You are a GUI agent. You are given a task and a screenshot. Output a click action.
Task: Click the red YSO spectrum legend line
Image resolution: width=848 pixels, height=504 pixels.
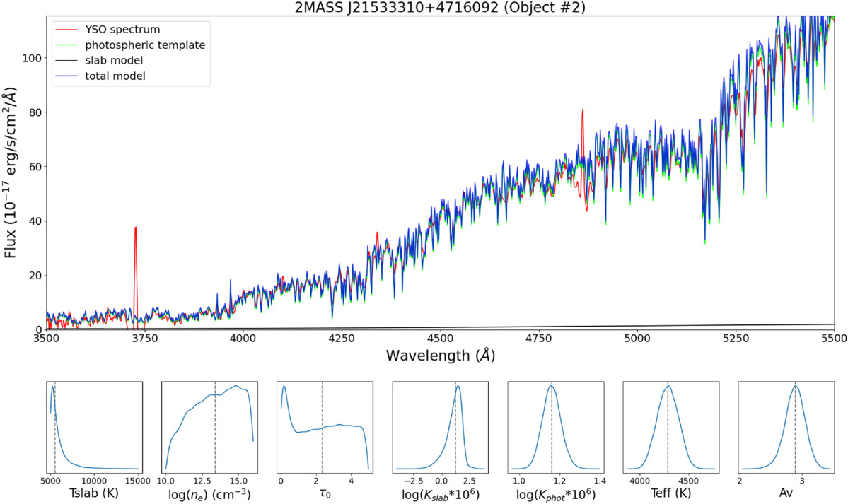pos(67,30)
